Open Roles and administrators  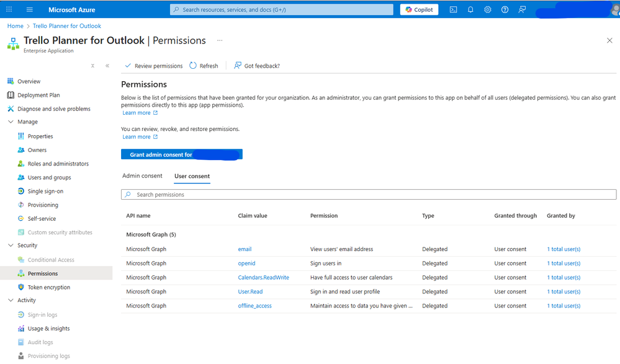tap(58, 164)
